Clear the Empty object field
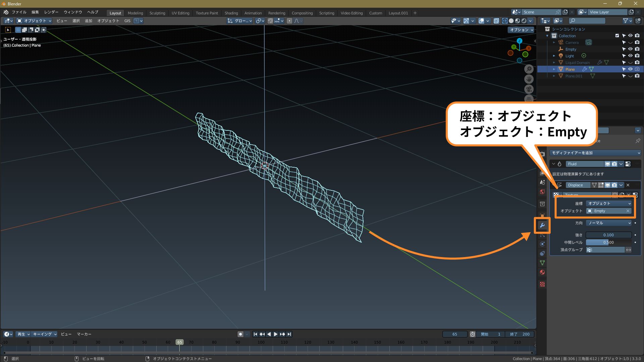Image resolution: width=644 pixels, height=362 pixels. click(628, 211)
